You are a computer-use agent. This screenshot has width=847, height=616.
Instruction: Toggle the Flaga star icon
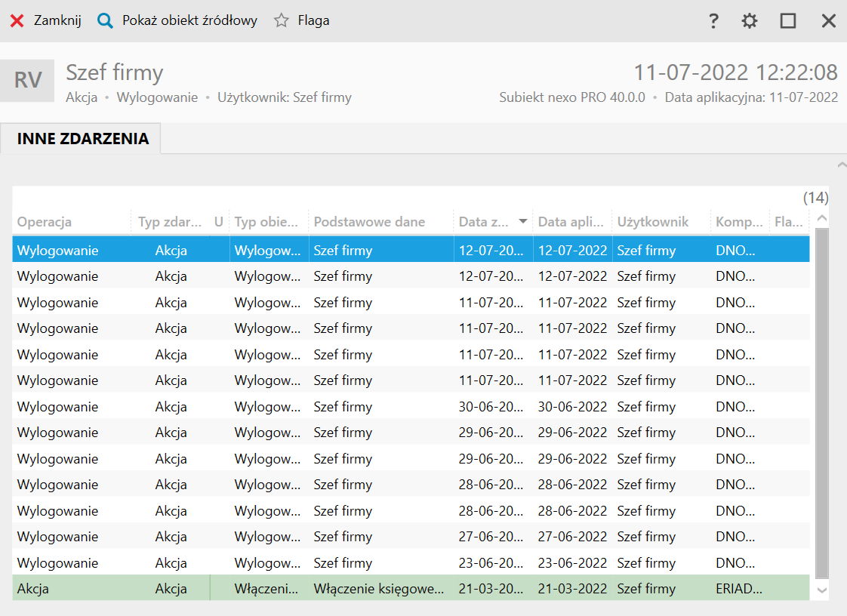(282, 21)
